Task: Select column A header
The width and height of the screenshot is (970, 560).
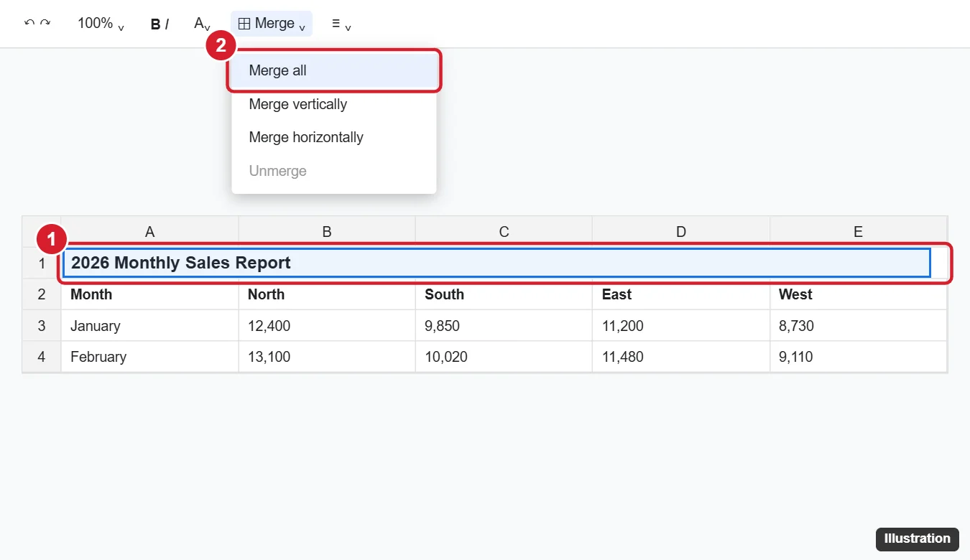Action: (x=149, y=231)
